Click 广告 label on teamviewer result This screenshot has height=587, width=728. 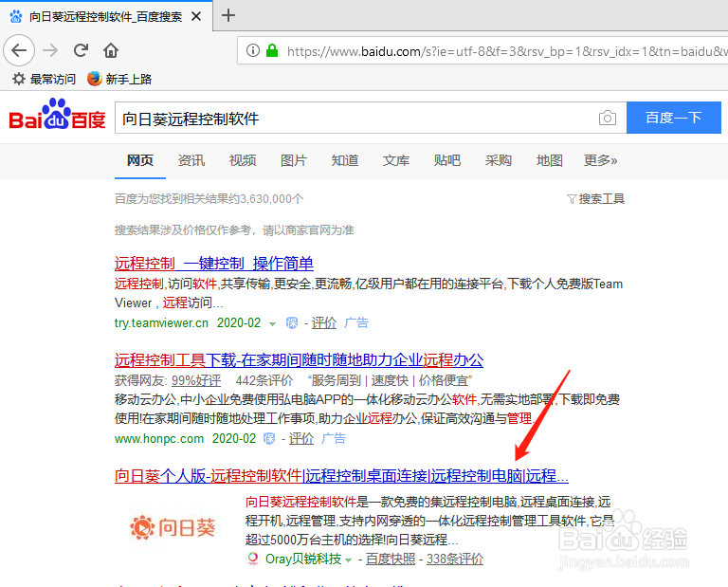(356, 322)
